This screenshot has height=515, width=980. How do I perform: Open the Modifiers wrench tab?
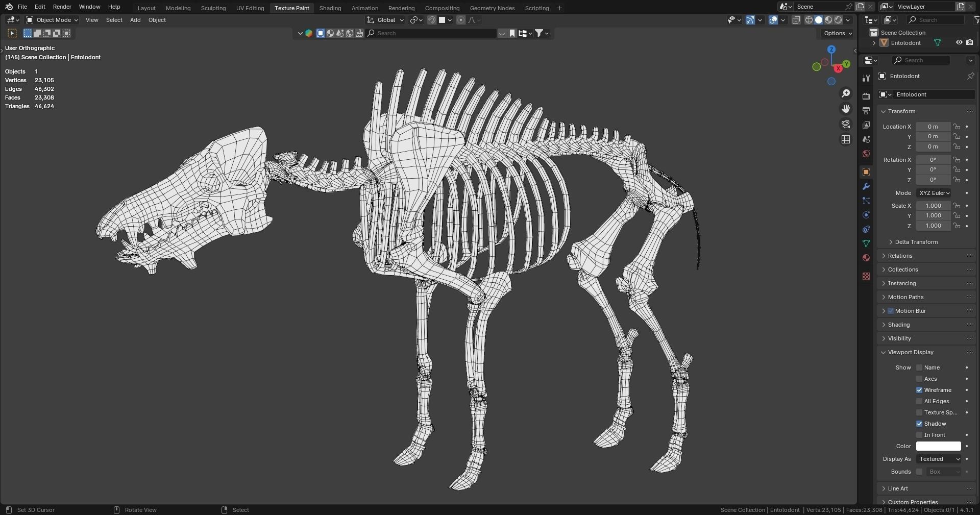(x=866, y=186)
